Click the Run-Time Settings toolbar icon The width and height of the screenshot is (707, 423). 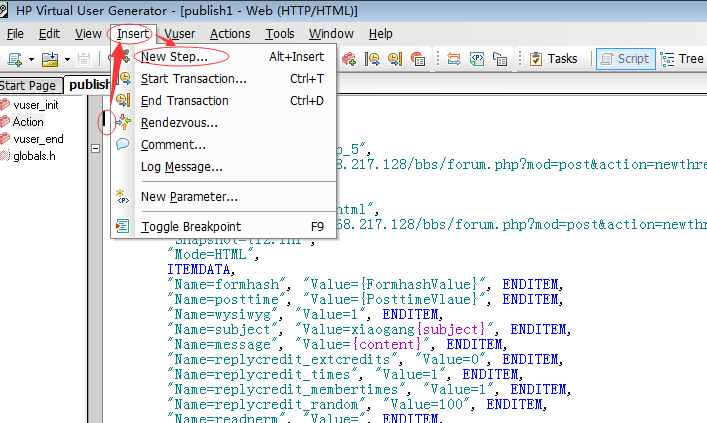point(500,59)
